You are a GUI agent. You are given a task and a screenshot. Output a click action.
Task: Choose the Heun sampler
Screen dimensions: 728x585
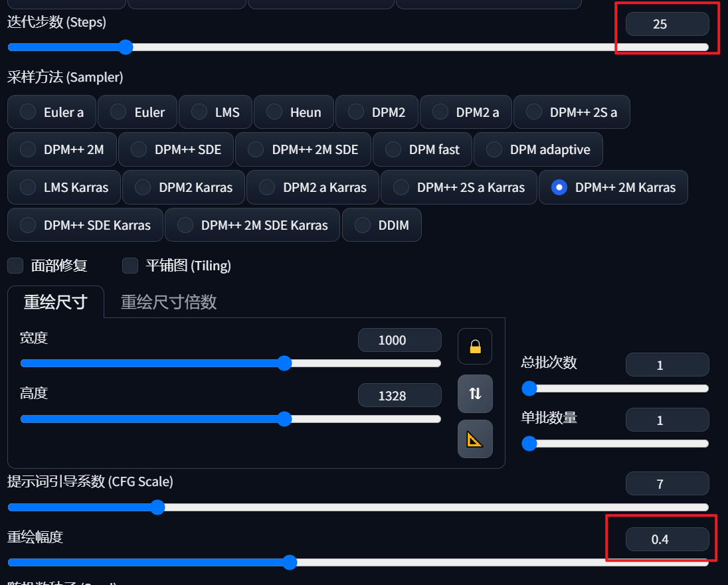[294, 112]
